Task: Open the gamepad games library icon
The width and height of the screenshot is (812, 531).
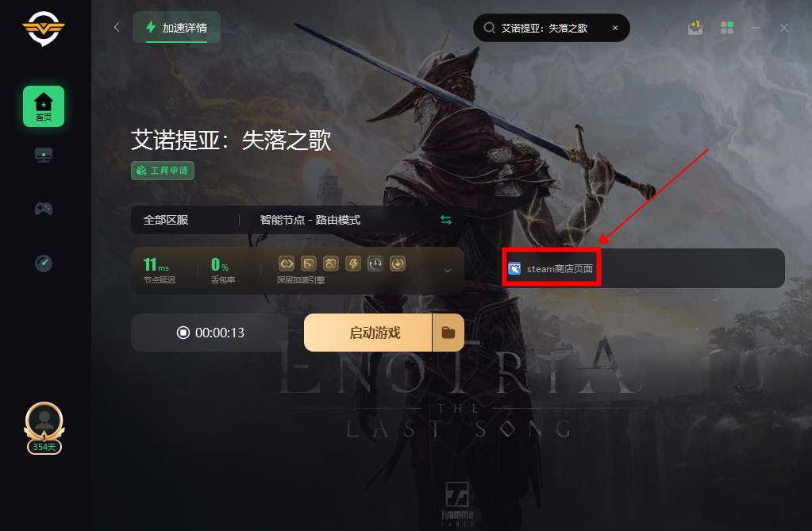Action: [44, 209]
